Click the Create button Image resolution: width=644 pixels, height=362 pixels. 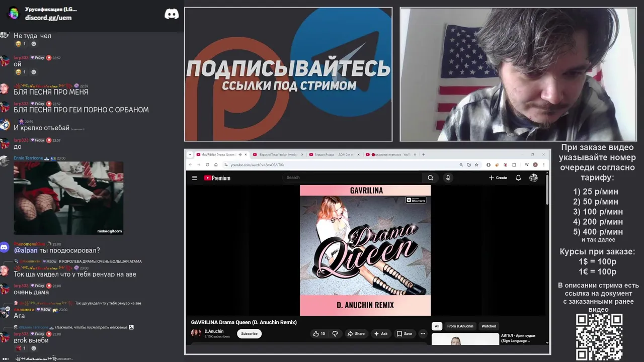click(x=498, y=177)
